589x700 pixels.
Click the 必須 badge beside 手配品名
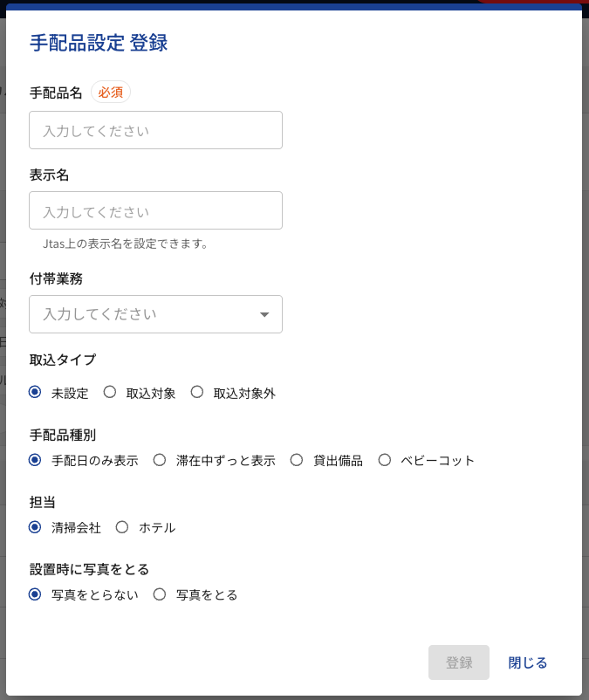tap(111, 92)
